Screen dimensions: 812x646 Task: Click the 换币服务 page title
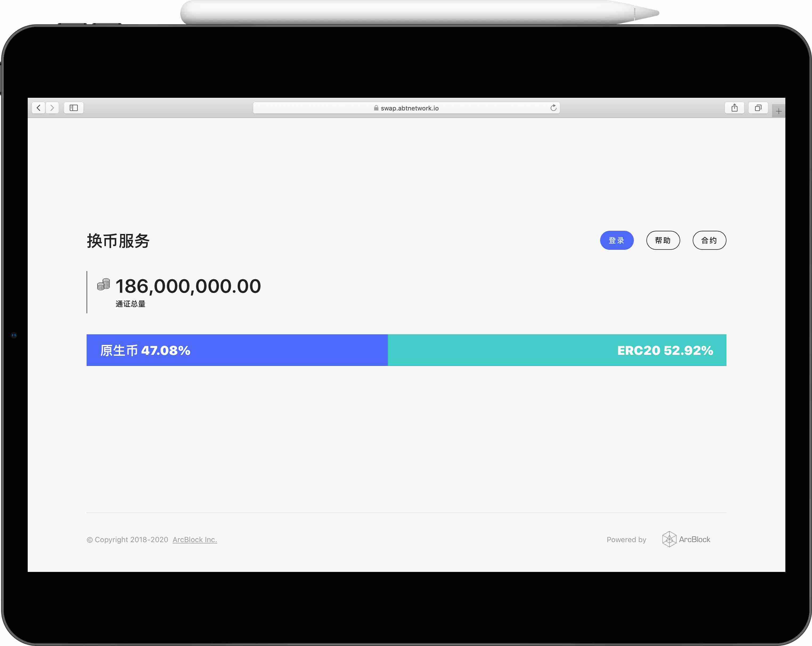click(x=118, y=241)
